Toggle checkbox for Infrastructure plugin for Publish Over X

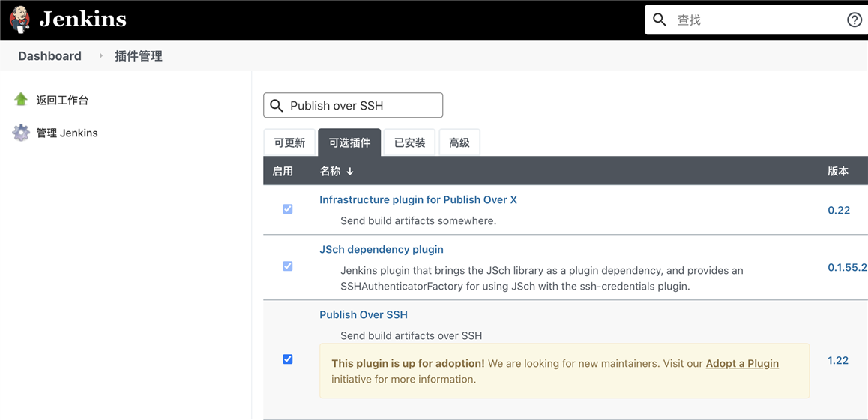(x=287, y=209)
